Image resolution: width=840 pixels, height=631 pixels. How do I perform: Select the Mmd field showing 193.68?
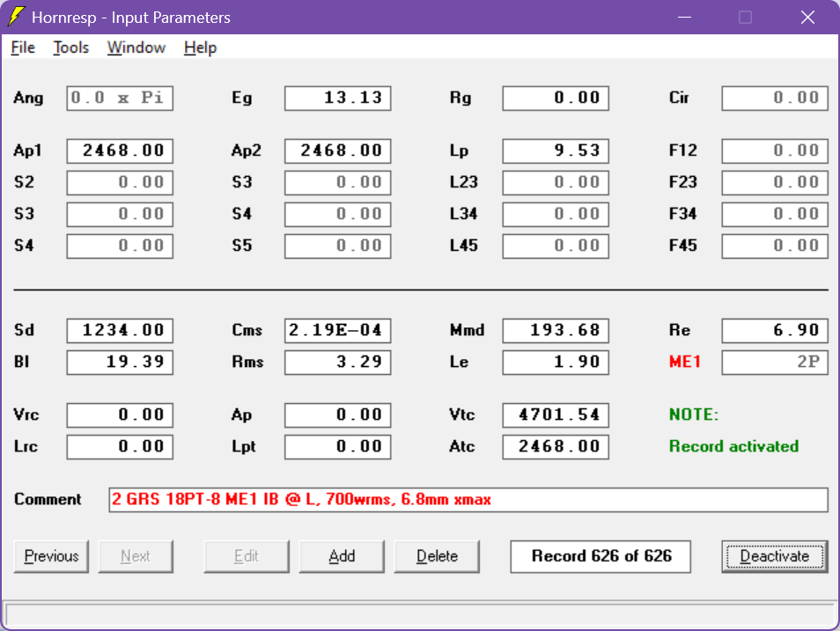pyautogui.click(x=556, y=331)
